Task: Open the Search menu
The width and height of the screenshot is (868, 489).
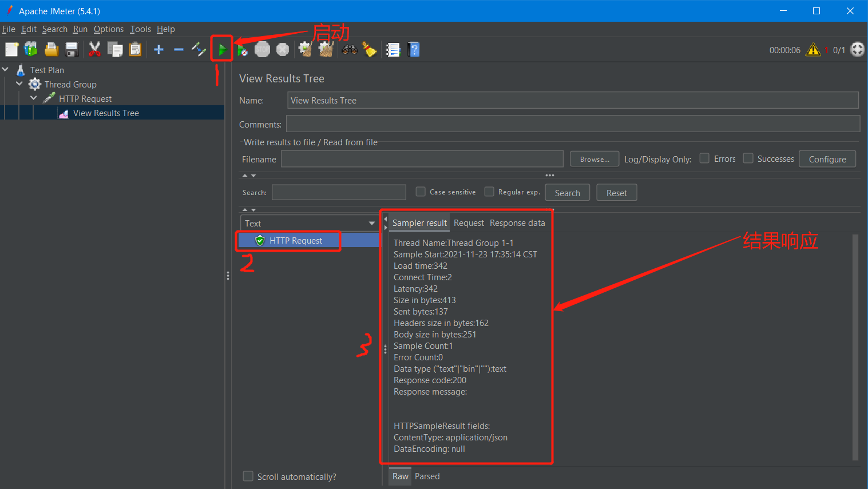Action: tap(55, 29)
